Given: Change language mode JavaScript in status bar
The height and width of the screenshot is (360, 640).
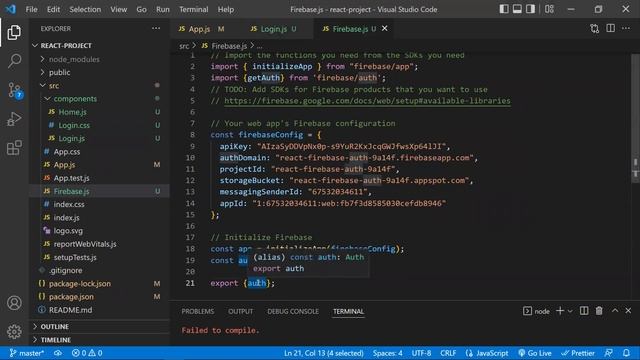Looking at the screenshot, I should (487, 353).
